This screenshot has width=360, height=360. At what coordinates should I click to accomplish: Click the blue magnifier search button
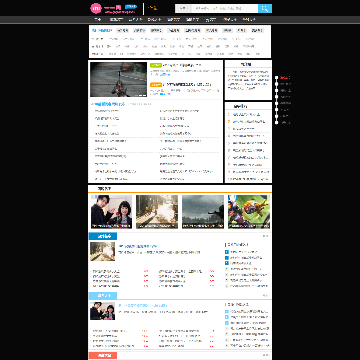coord(265,8)
